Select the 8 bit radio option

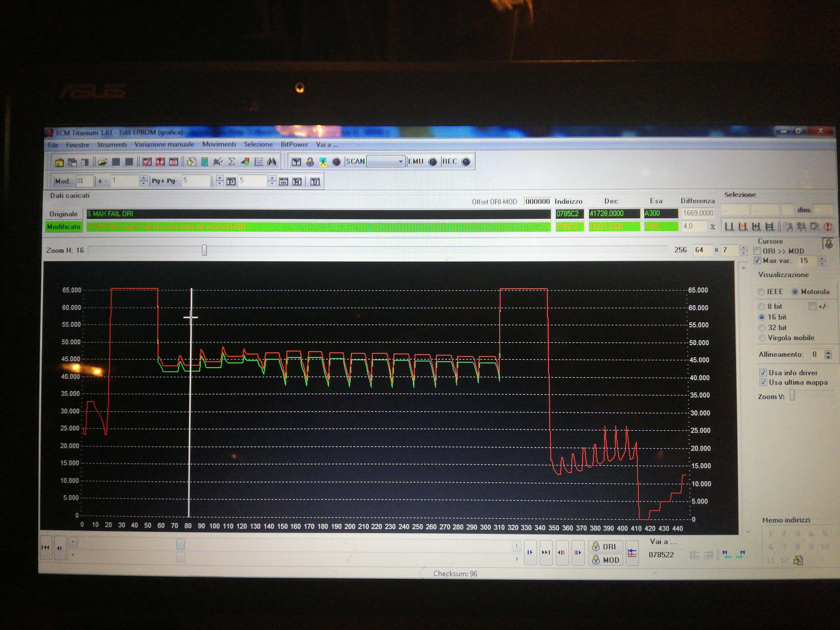pyautogui.click(x=761, y=306)
